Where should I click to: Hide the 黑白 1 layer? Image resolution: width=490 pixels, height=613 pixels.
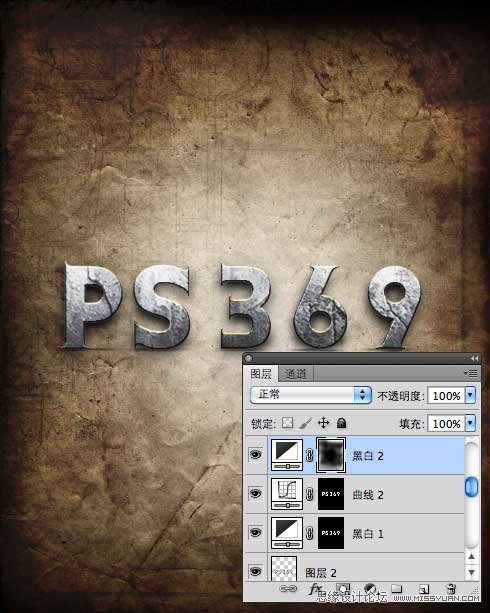coord(255,532)
